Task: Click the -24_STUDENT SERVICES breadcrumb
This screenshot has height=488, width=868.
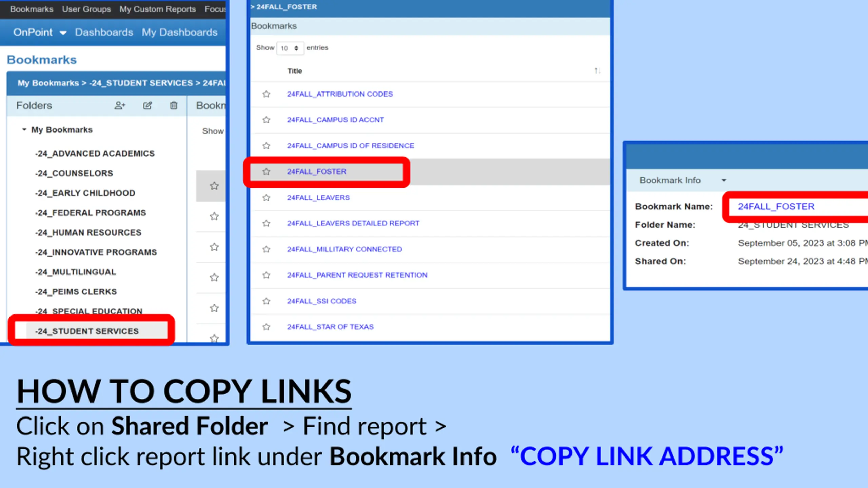Action: tap(141, 83)
